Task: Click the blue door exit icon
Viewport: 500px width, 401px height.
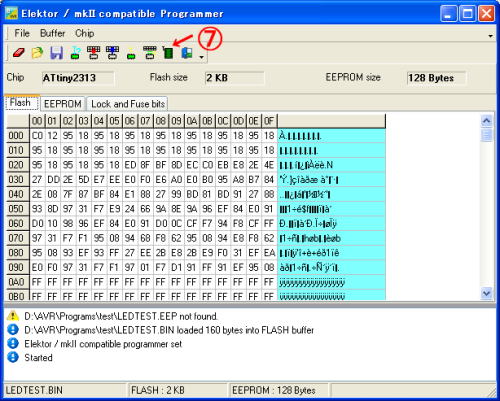Action: click(x=187, y=53)
